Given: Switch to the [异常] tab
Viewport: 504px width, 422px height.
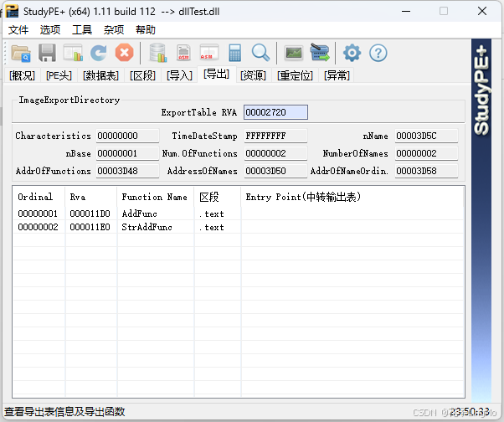Looking at the screenshot, I should [337, 76].
